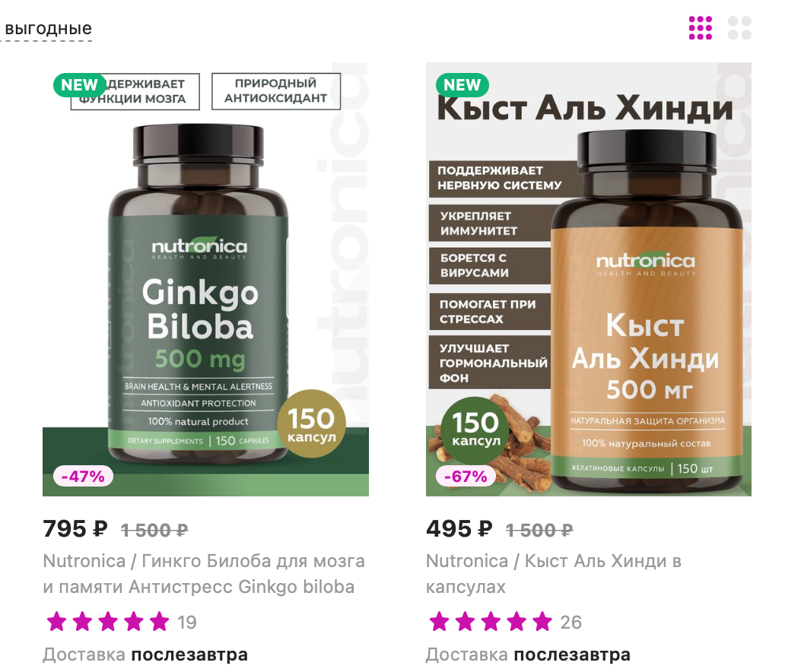Open the Гинкго Билоба product title link
The height and width of the screenshot is (672, 785).
click(x=205, y=573)
